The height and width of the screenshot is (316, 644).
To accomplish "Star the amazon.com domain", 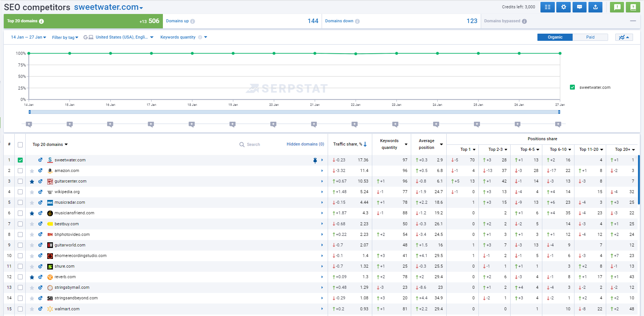I will point(32,171).
